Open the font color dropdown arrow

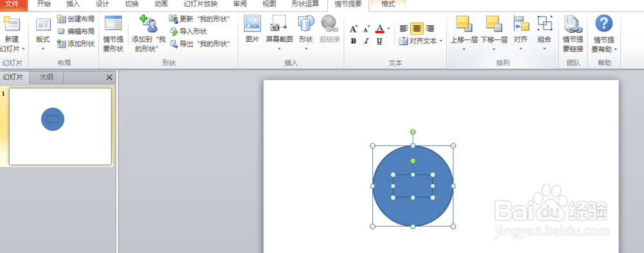pos(388,29)
